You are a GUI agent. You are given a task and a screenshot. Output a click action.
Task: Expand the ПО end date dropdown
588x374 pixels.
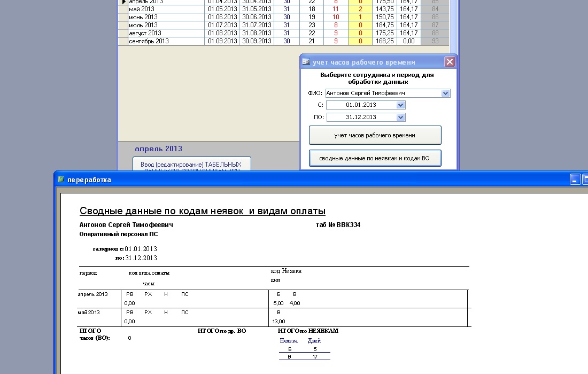400,118
